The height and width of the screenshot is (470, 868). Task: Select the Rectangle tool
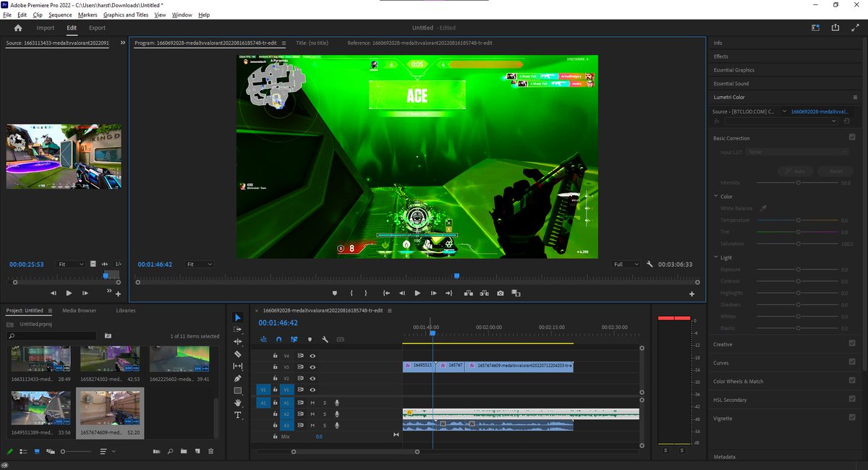coord(239,390)
